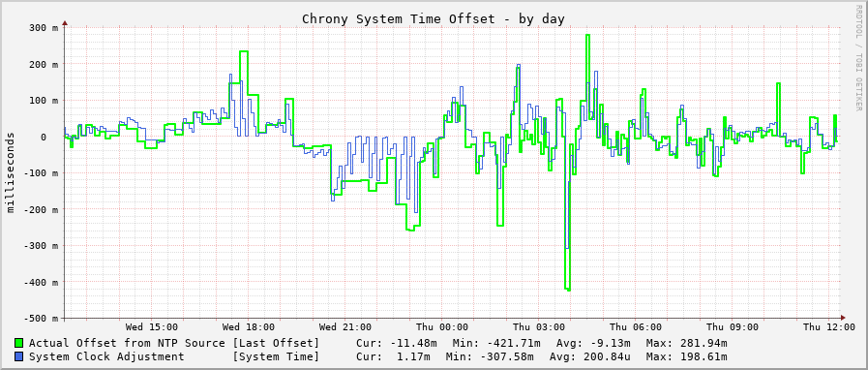Click the 'Thu 12:00' time axis label
868x370 pixels.
tap(829, 327)
